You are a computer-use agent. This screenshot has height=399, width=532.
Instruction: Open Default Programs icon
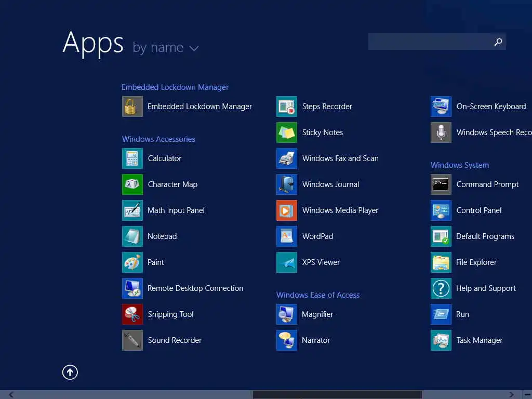(x=441, y=236)
